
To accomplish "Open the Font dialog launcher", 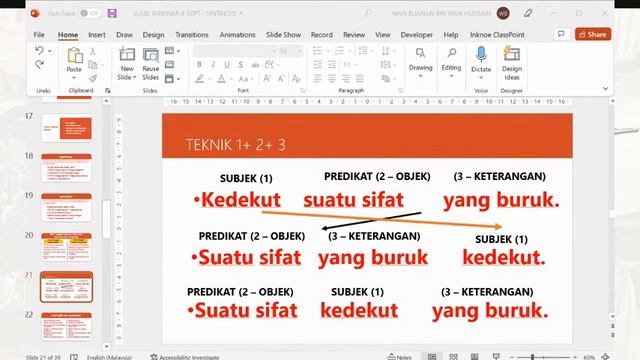I will (302, 91).
